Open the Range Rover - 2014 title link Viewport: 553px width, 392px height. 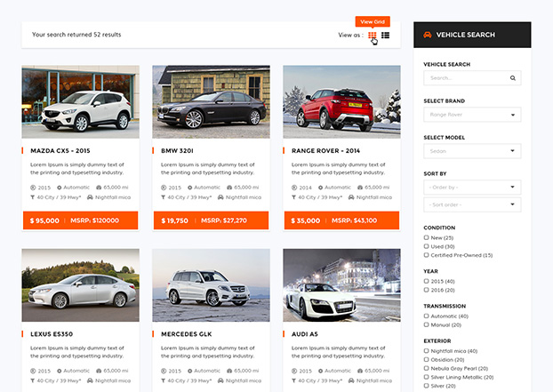tap(326, 151)
